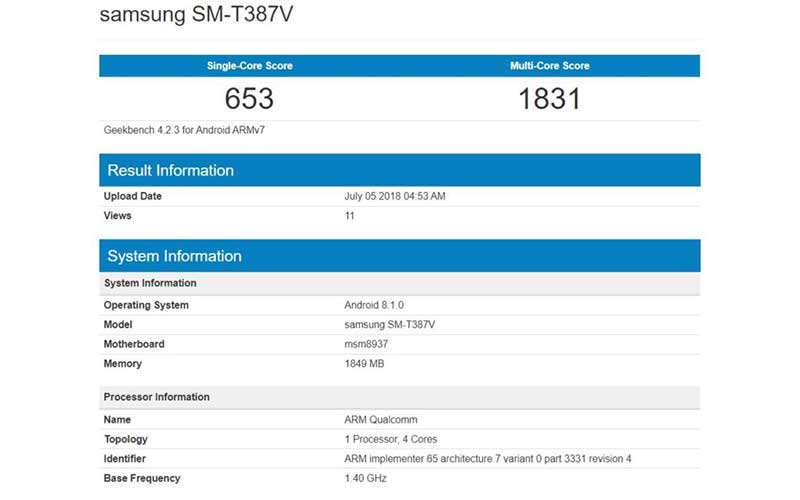This screenshot has height=500, width=800.
Task: Click the 1 Processor, 4 Cores topology value
Action: pos(391,439)
